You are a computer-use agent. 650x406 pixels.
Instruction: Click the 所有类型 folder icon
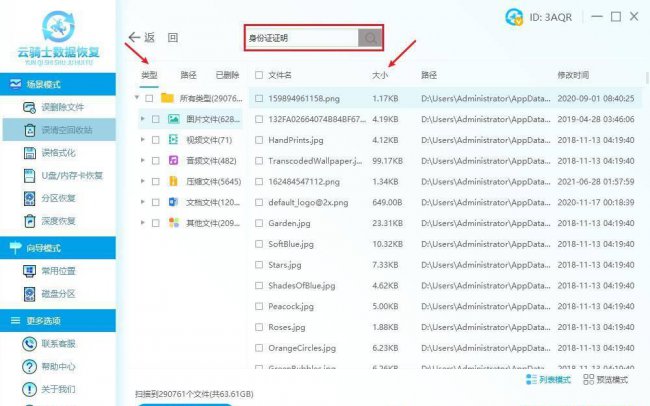[167, 98]
